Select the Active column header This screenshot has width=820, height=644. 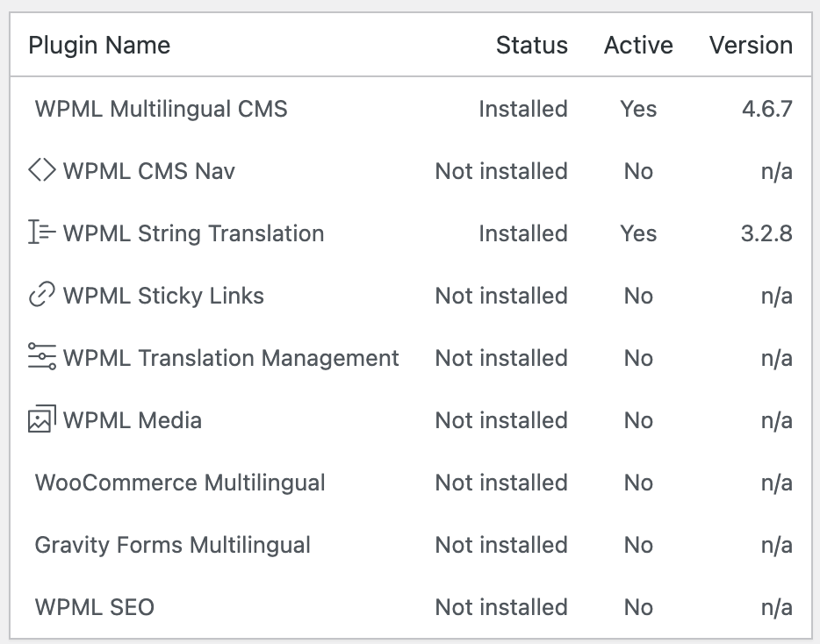tap(638, 45)
